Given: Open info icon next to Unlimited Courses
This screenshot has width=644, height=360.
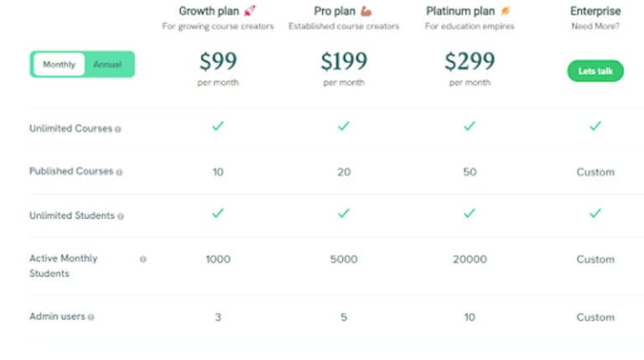Looking at the screenshot, I should [118, 129].
